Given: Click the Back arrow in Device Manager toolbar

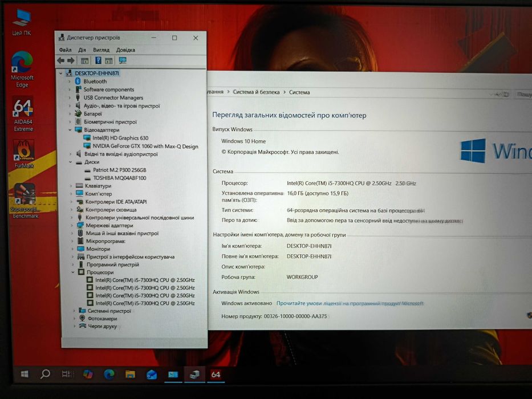Looking at the screenshot, I should point(61,60).
